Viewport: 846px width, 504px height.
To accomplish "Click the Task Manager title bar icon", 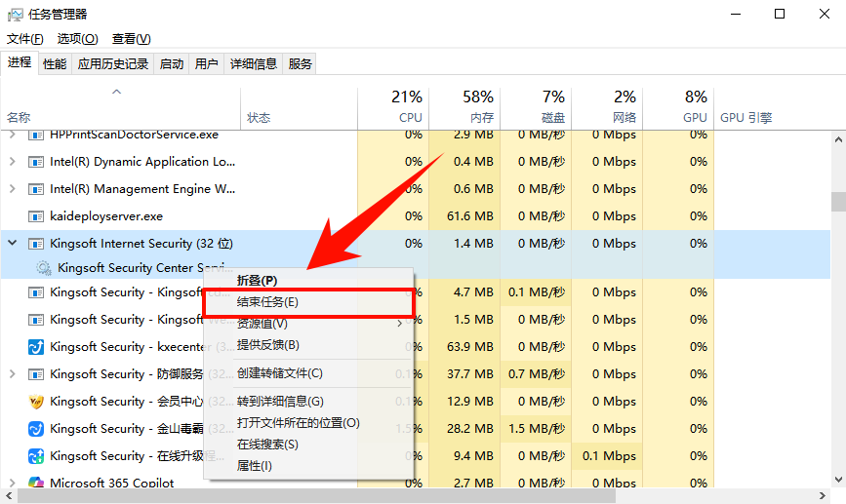I will pyautogui.click(x=16, y=15).
